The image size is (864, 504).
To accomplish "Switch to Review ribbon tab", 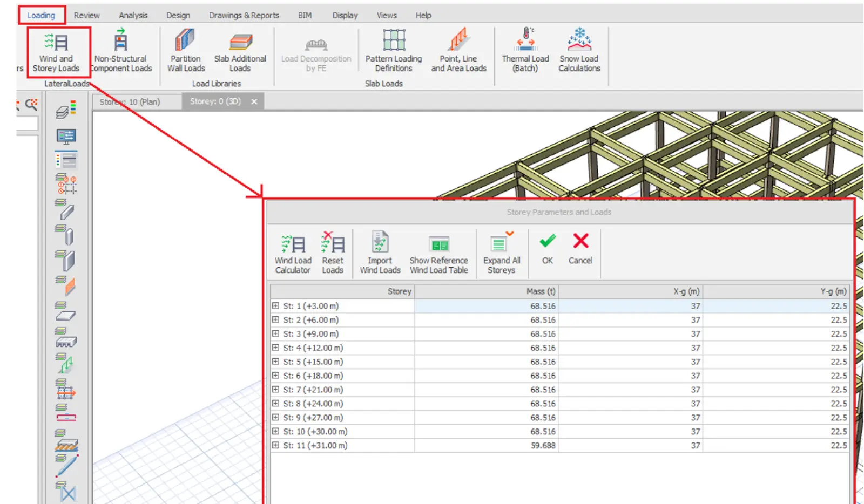I will coord(87,15).
